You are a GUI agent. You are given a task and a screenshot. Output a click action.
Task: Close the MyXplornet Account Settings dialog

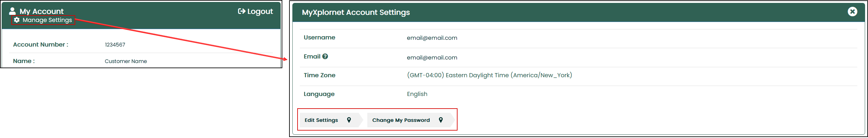point(852,12)
